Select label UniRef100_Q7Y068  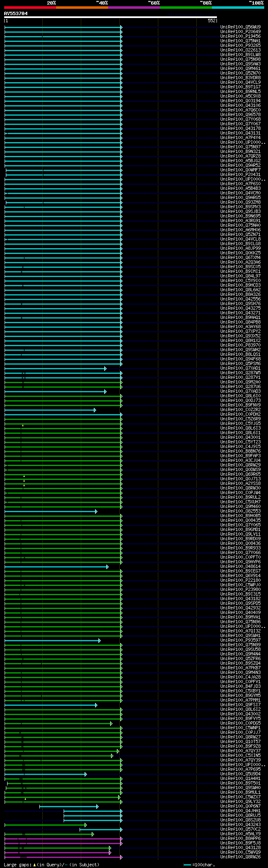click(240, 119)
